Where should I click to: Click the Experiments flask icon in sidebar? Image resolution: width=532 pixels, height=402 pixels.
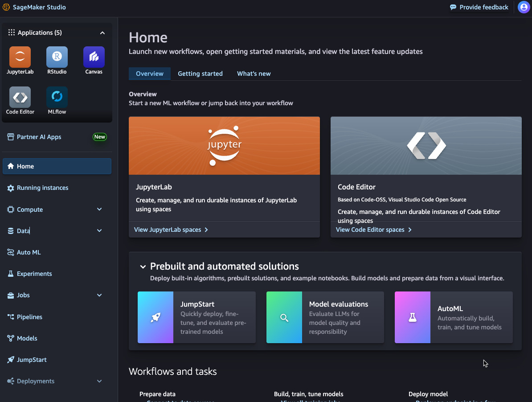click(11, 274)
